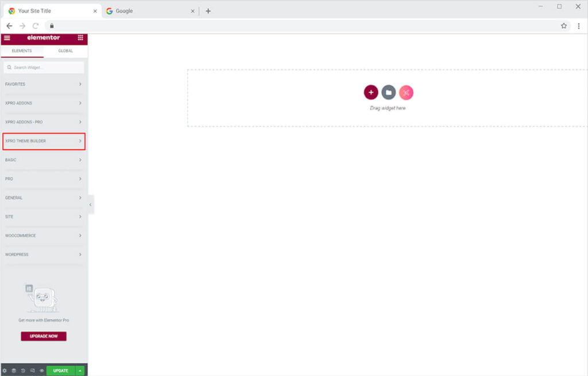Collapse the Elementor side panel
Image resolution: width=588 pixels, height=376 pixels.
(x=90, y=204)
